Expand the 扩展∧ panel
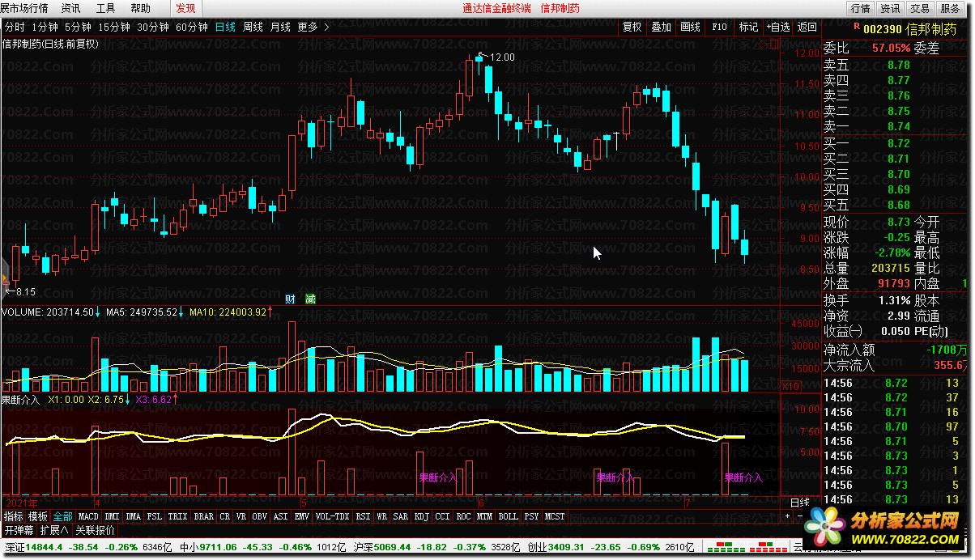The width and height of the screenshot is (975, 560). click(x=54, y=531)
